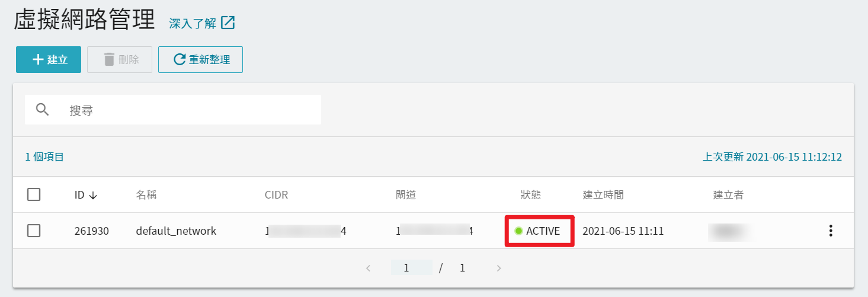Image resolution: width=868 pixels, height=297 pixels.
Task: Sort by ID column arrow
Action: click(x=92, y=195)
